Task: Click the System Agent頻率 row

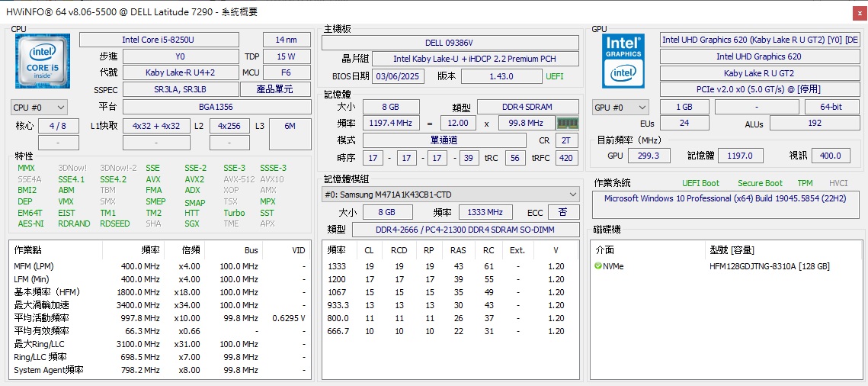Action: pyautogui.click(x=159, y=370)
